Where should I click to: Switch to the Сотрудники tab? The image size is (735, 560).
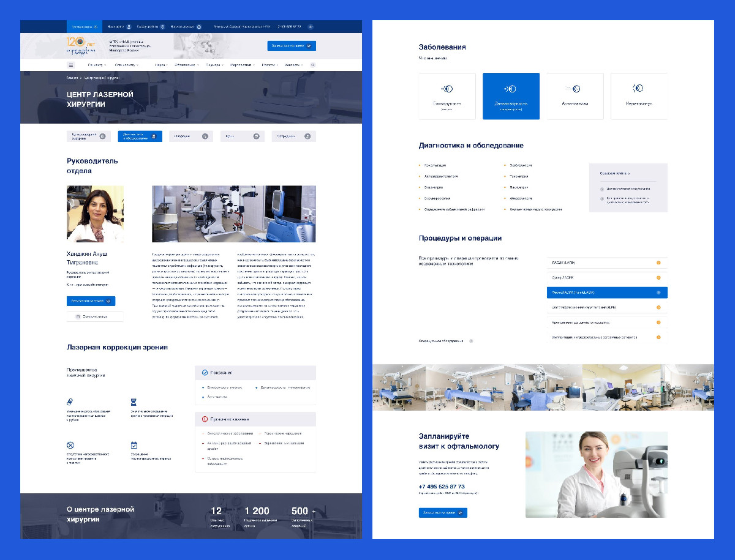pos(293,136)
